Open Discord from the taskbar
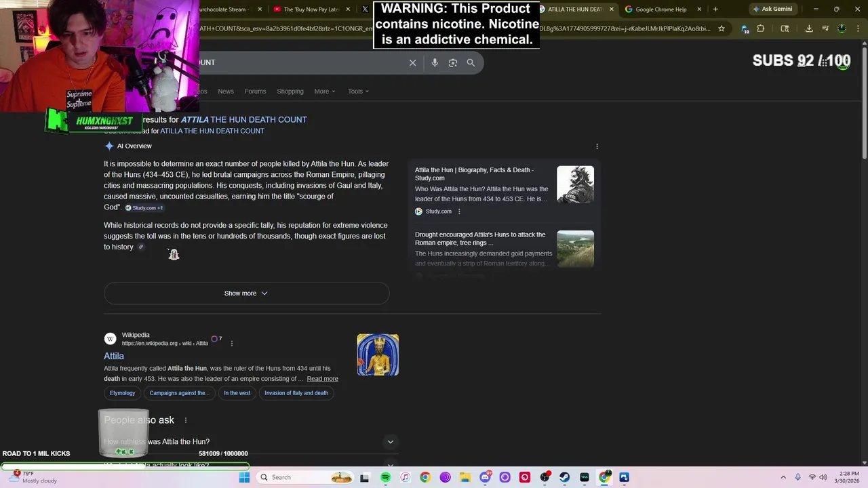Screen dimensions: 868x488 click(x=485, y=477)
